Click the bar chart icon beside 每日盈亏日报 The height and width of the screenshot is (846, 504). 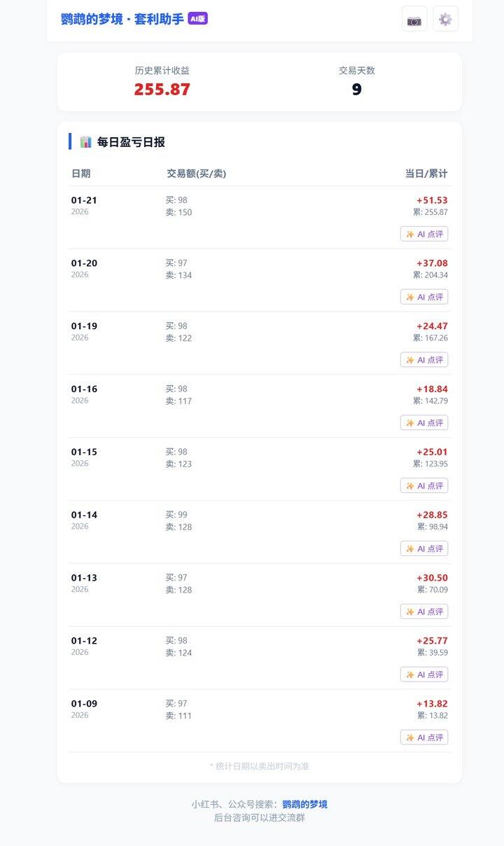point(86,142)
